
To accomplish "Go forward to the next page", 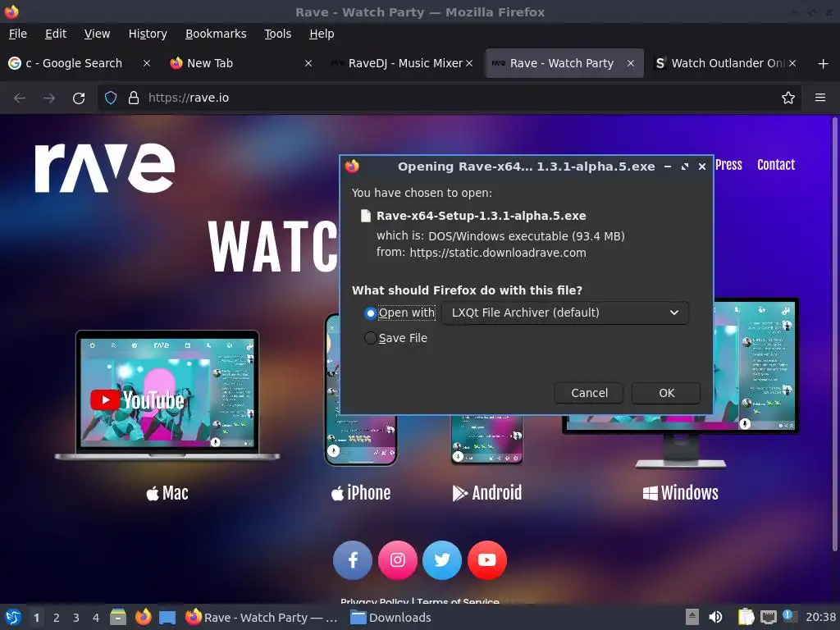I will point(49,98).
